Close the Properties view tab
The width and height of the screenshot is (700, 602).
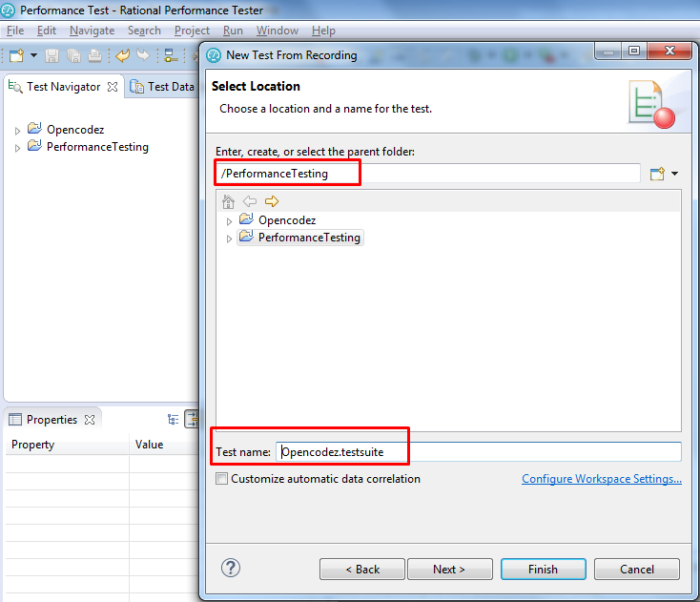(x=90, y=420)
